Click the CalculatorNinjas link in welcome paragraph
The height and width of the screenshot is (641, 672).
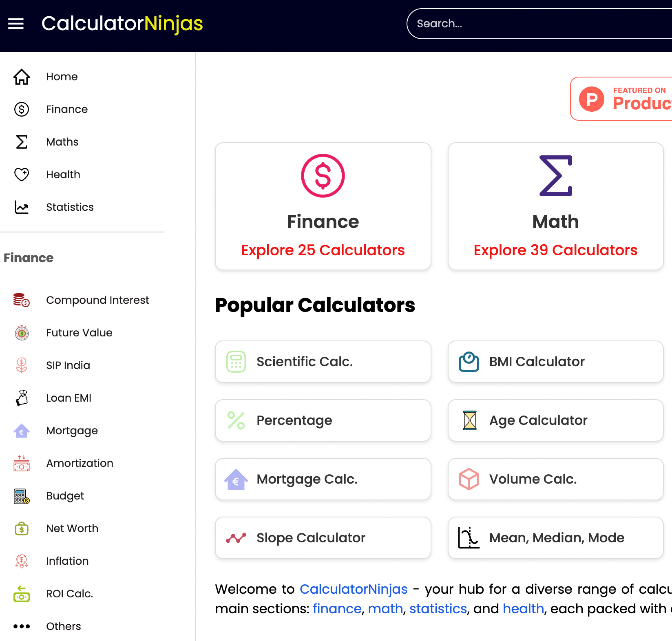click(x=354, y=589)
